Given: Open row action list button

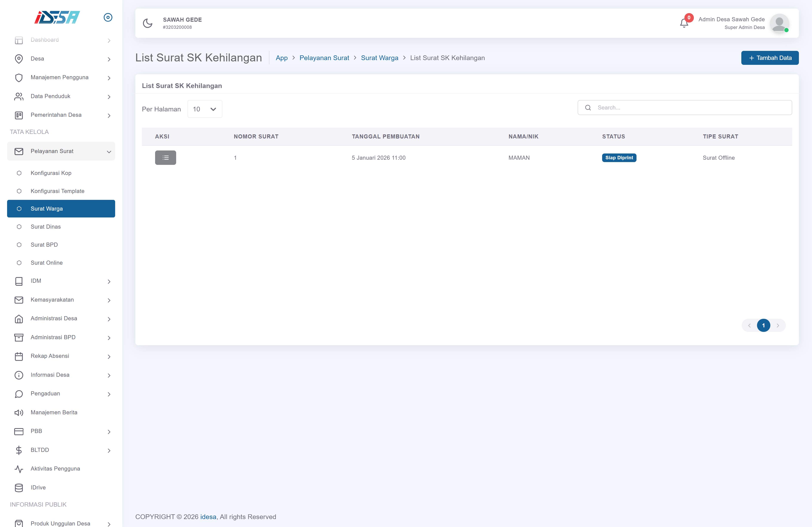Looking at the screenshot, I should [x=165, y=158].
